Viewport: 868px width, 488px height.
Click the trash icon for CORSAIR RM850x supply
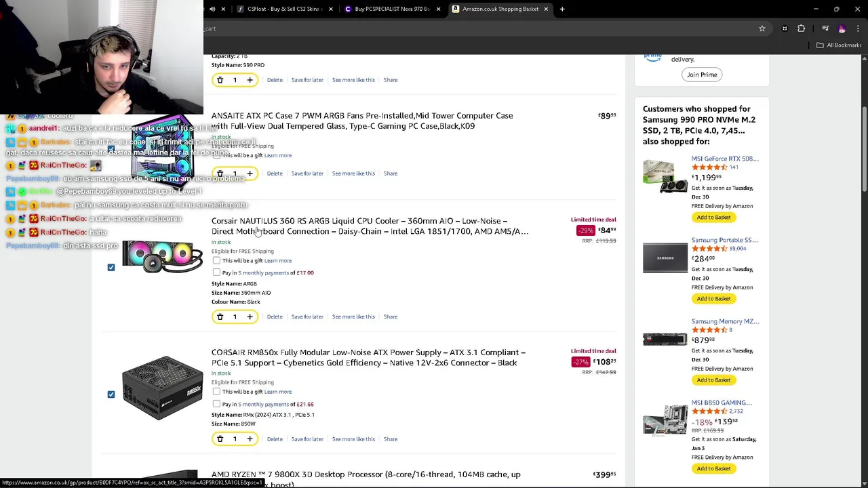(220, 439)
